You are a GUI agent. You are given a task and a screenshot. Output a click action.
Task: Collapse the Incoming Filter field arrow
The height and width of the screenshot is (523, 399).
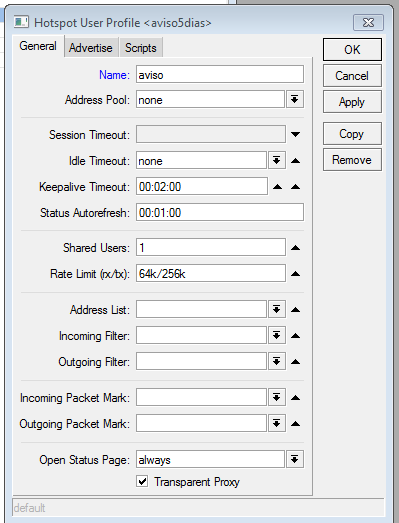(295, 336)
